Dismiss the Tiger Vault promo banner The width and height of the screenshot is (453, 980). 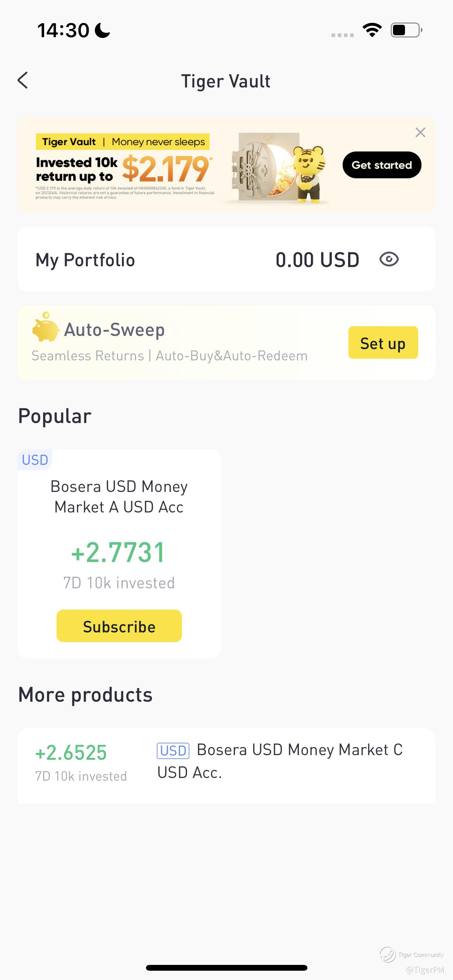tap(420, 132)
